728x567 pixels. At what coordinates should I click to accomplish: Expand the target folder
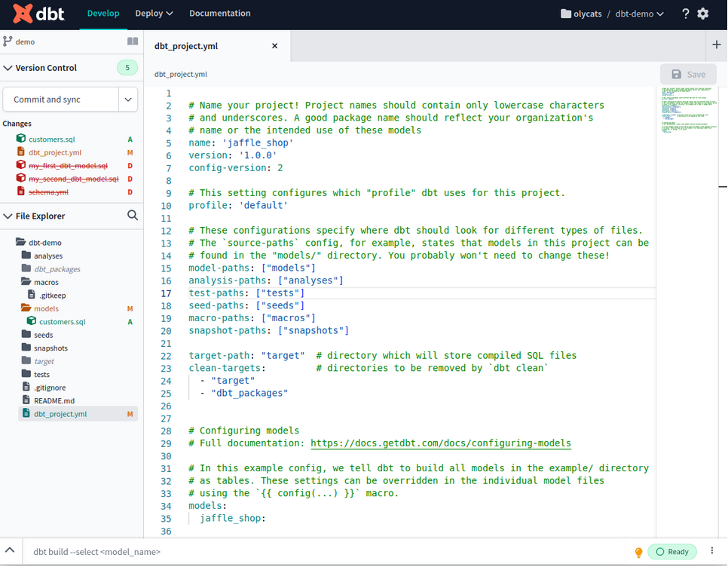[x=26, y=360]
